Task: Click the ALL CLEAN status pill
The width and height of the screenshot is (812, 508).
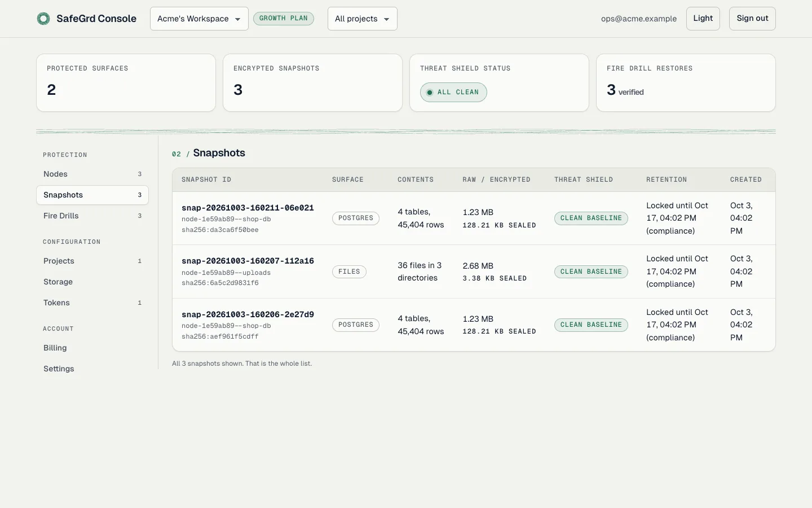Action: click(453, 92)
